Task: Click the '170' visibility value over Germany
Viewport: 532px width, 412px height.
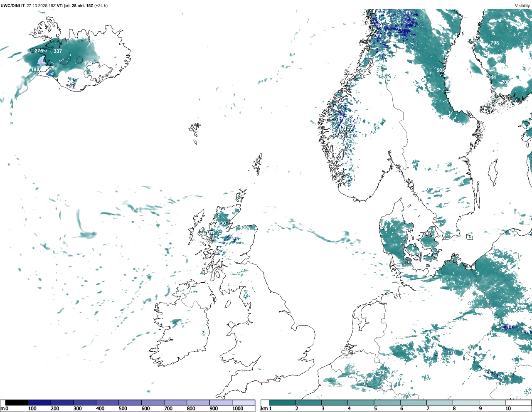Action: pos(451,353)
